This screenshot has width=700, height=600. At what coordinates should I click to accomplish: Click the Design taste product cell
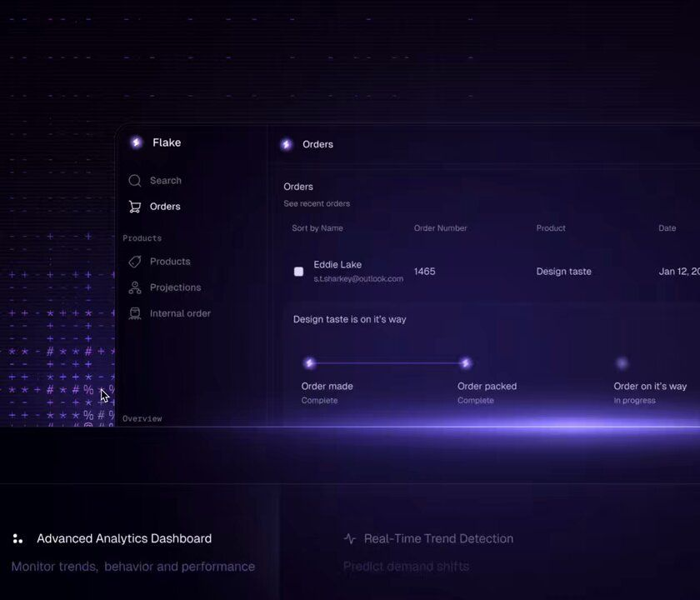tap(564, 272)
